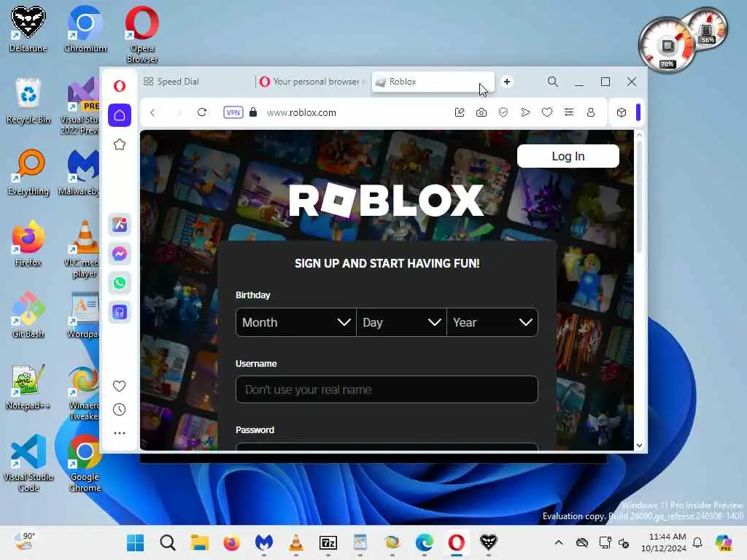Add page to bookmarks heart icon in toolbar
The width and height of the screenshot is (747, 560).
[547, 112]
